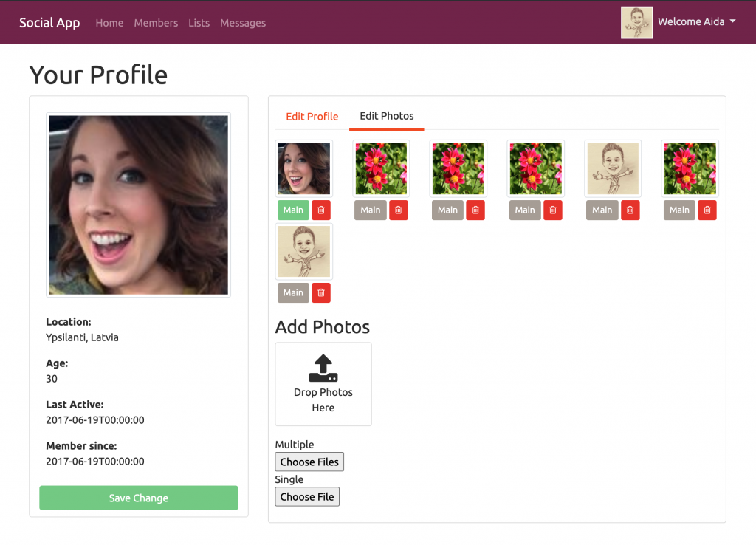
Task: Select the last flower thumbnail in top row
Action: pos(690,168)
